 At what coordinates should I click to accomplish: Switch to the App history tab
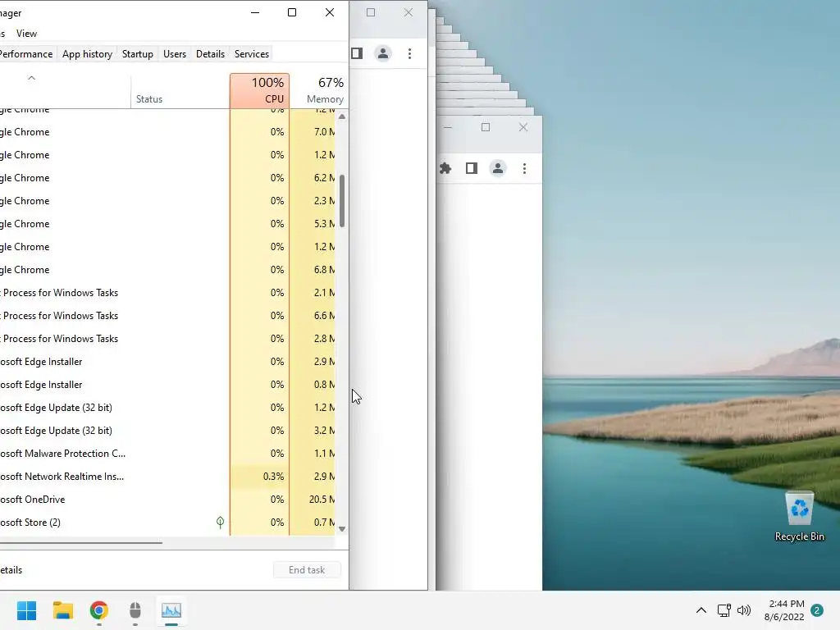87,53
